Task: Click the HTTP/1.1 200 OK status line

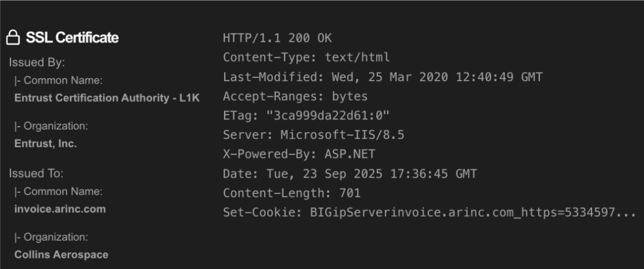Action: coord(277,38)
